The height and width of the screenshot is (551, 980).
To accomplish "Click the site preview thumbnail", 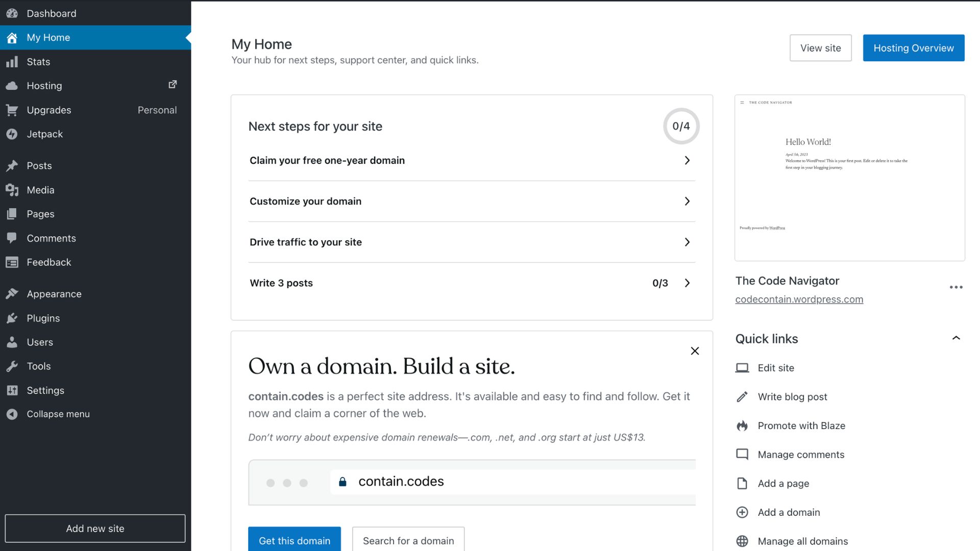I will click(849, 178).
